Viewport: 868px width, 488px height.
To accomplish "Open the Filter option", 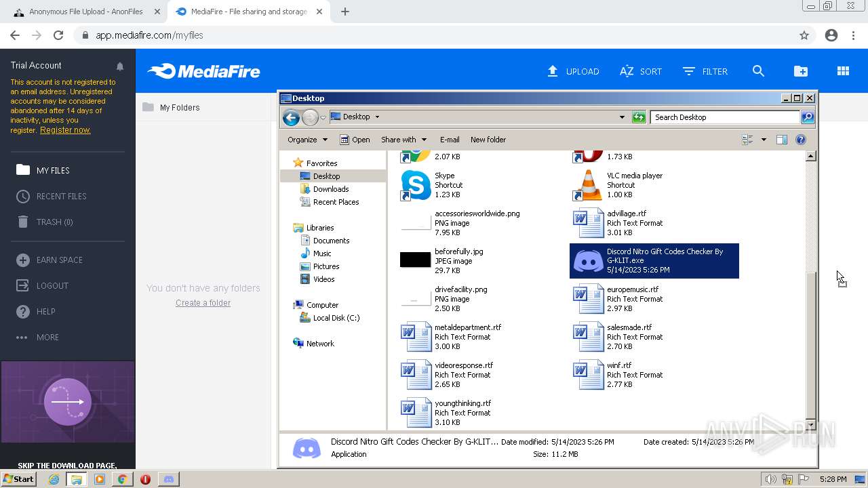I will point(705,71).
